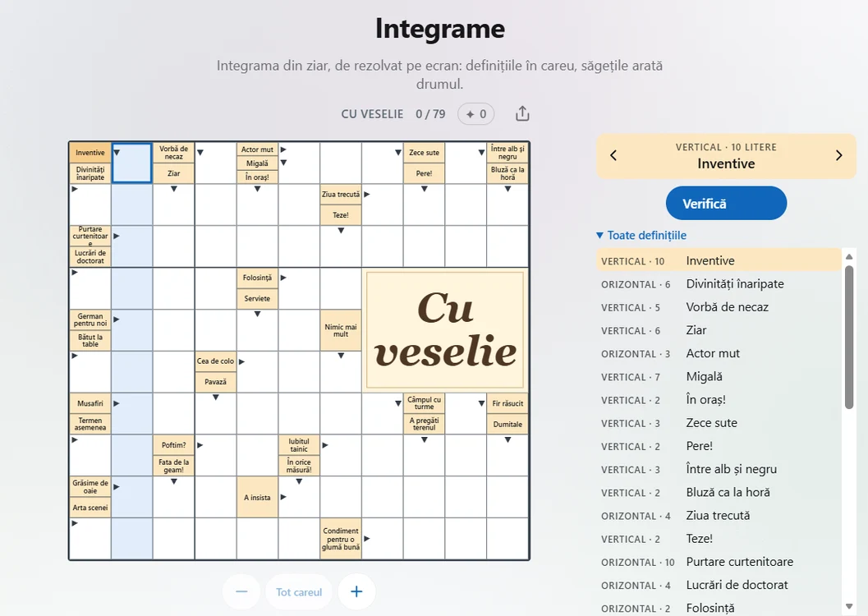
Task: Select the highlighted first cell under Inventive
Action: (x=131, y=163)
